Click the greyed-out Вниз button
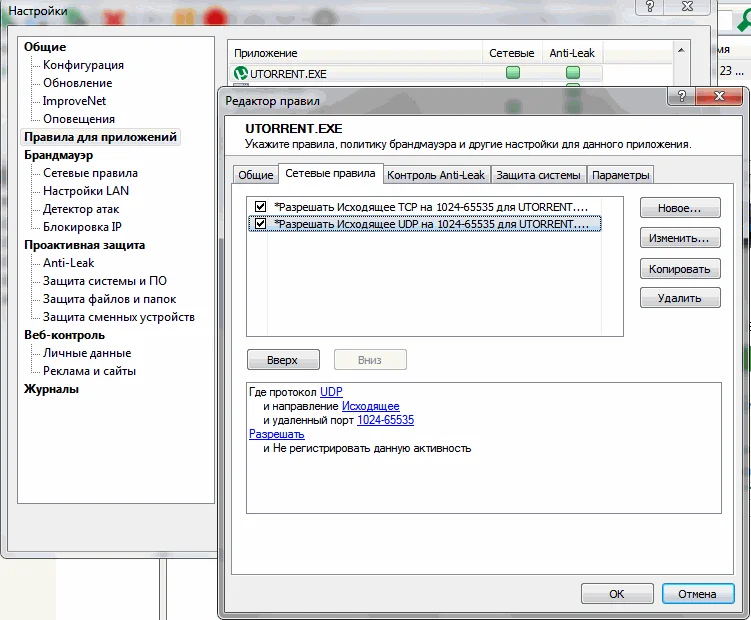The image size is (751, 620). [x=370, y=360]
